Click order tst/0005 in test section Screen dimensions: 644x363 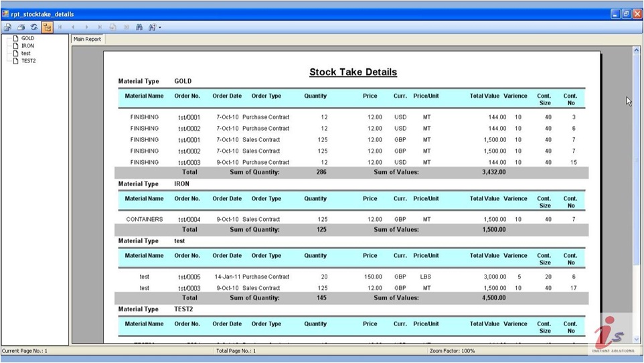click(x=189, y=277)
